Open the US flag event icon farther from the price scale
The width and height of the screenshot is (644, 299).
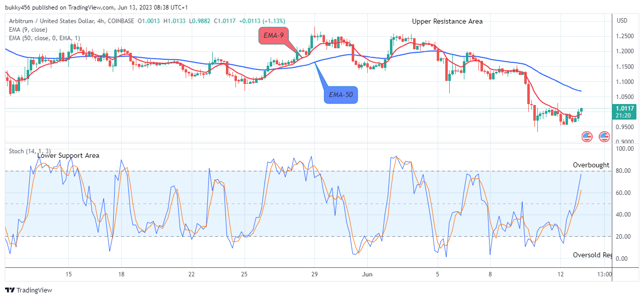[x=587, y=136]
